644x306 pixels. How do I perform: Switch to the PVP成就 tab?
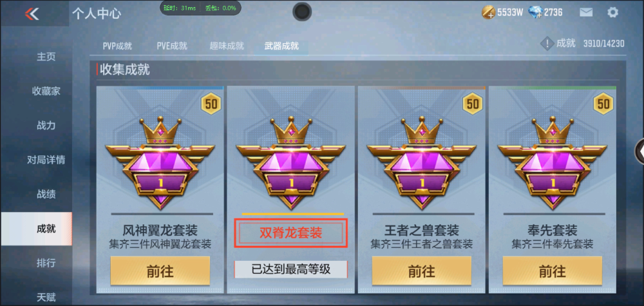tap(117, 46)
